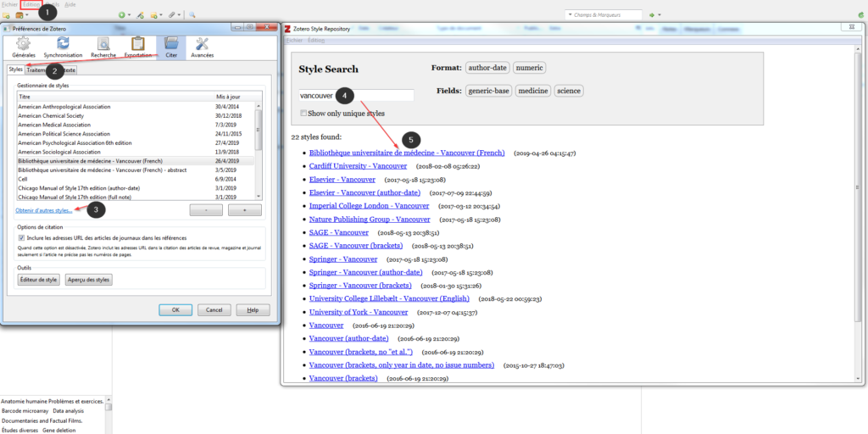
Task: Open Nature Publishing Group - Vancouver link
Action: pyautogui.click(x=370, y=220)
